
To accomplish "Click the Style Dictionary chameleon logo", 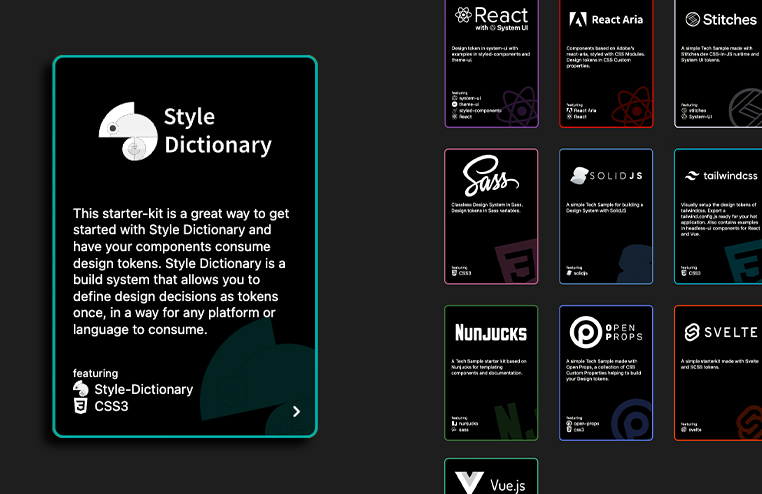I will pos(128,132).
